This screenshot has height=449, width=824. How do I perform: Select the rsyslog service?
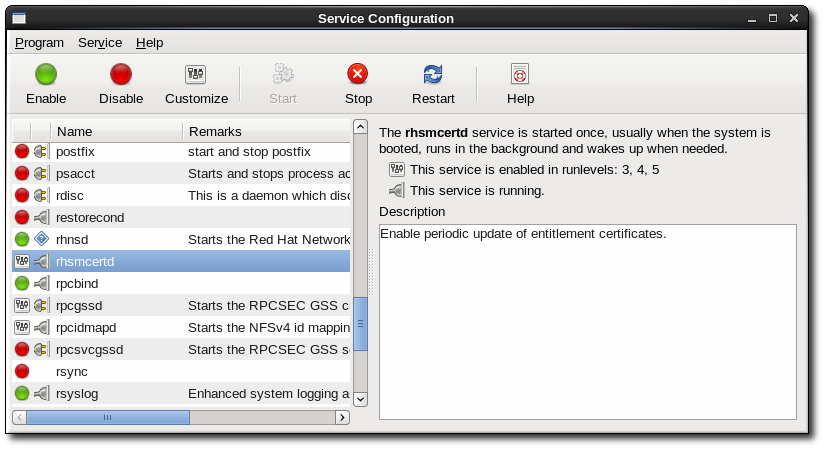181,394
